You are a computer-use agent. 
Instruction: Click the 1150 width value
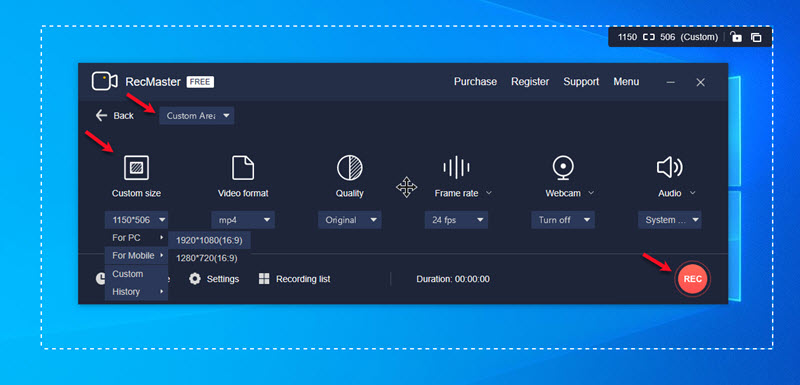[627, 37]
